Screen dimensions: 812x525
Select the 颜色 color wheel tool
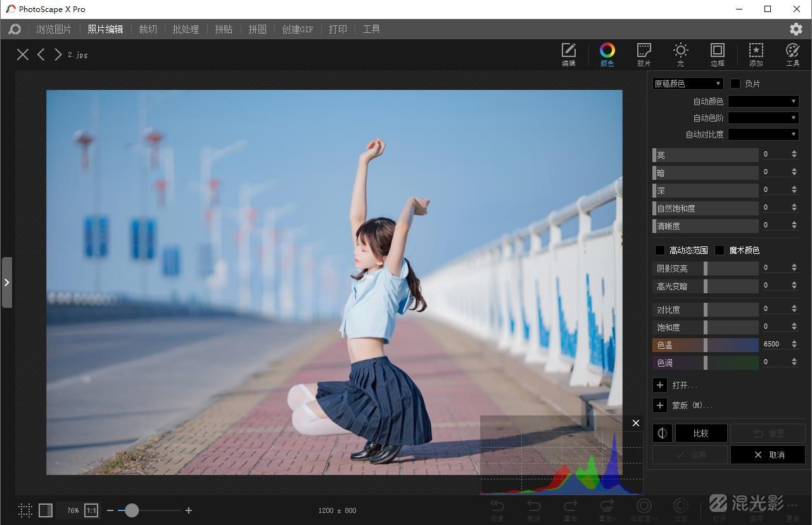pyautogui.click(x=607, y=54)
